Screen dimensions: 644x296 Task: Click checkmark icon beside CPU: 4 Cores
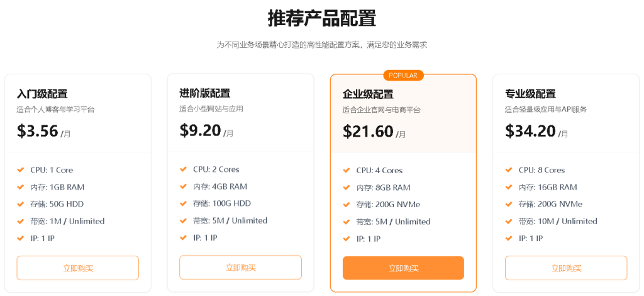pyautogui.click(x=347, y=171)
